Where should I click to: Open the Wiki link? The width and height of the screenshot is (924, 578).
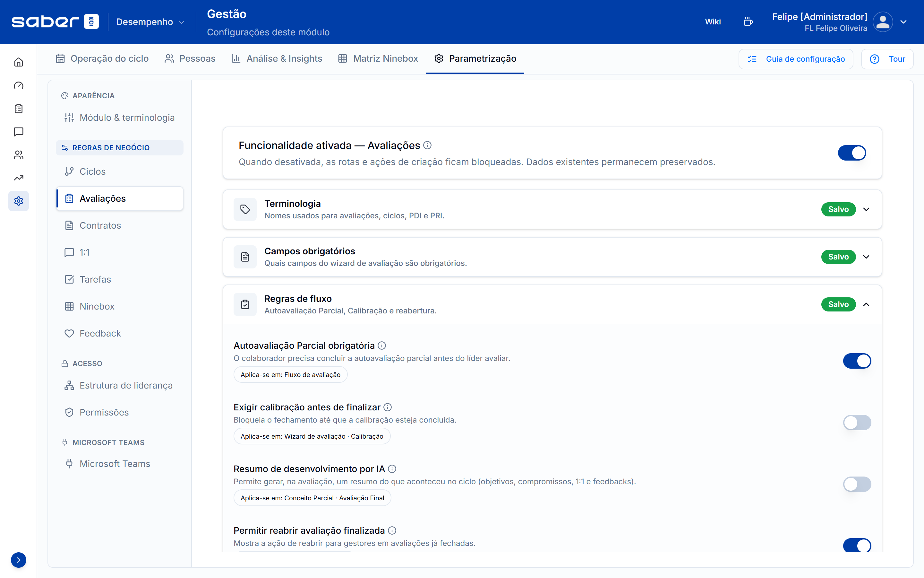[713, 22]
